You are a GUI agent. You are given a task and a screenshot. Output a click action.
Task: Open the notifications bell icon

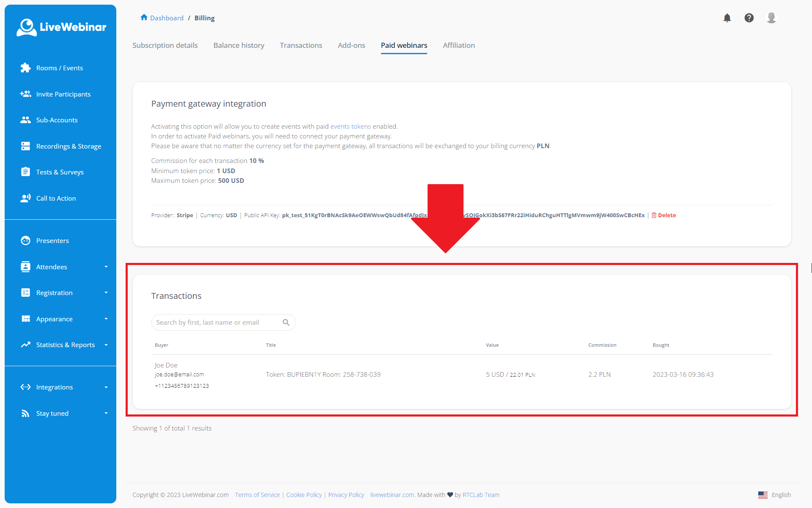pyautogui.click(x=727, y=18)
